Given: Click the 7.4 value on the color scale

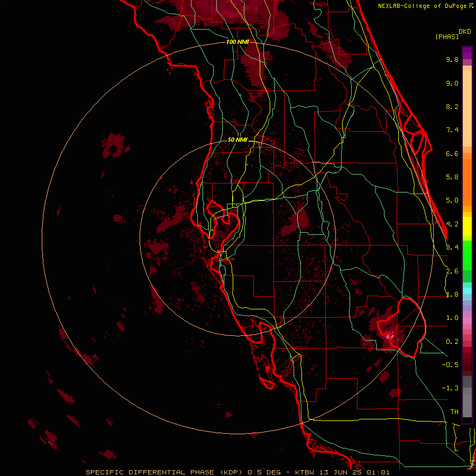Looking at the screenshot, I should pos(452,130).
